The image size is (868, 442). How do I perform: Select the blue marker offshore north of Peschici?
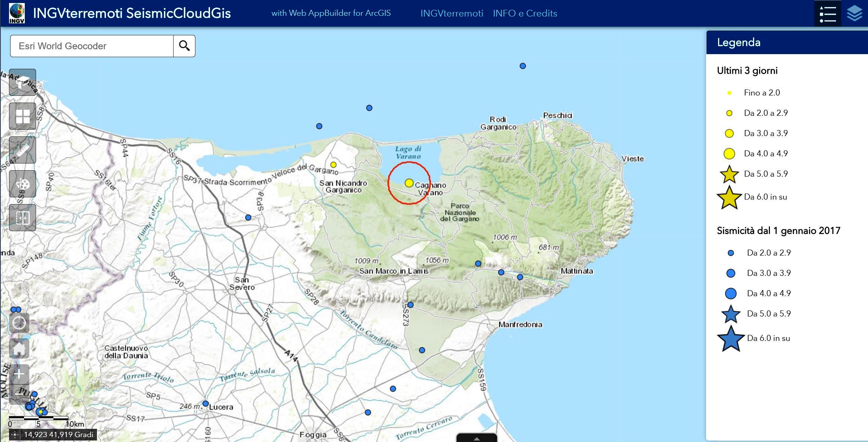click(x=523, y=66)
